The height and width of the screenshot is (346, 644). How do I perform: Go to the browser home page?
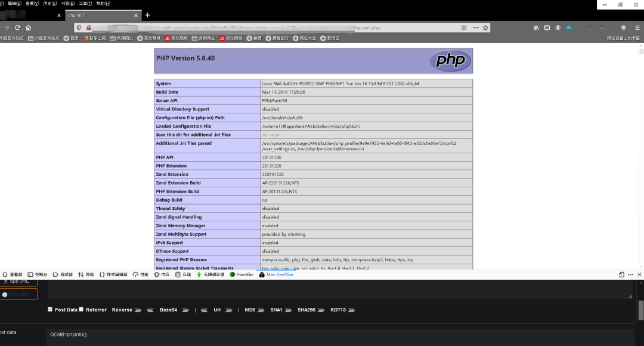point(28,27)
